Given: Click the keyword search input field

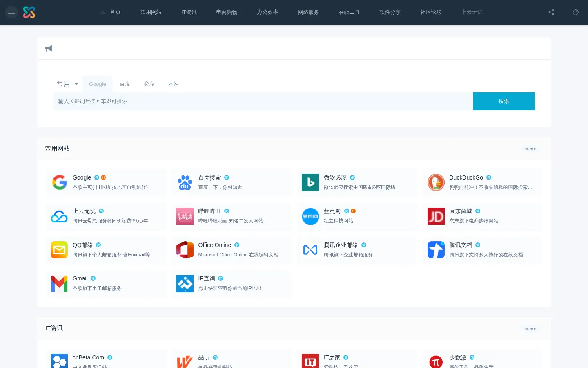Looking at the screenshot, I should pyautogui.click(x=263, y=101).
